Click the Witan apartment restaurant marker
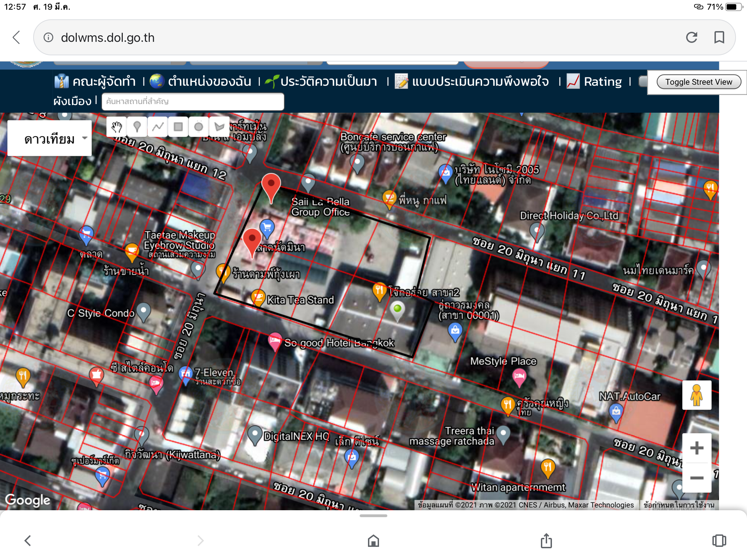Image resolution: width=747 pixels, height=560 pixels. pyautogui.click(x=548, y=469)
